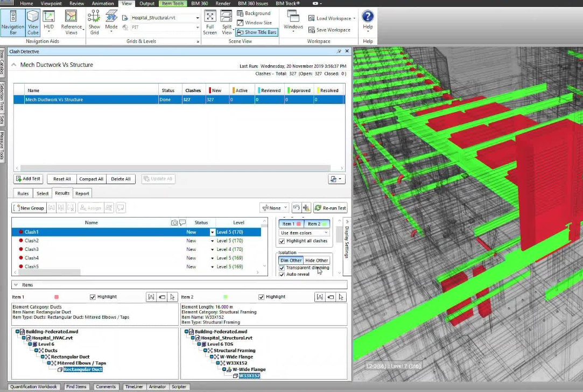Click the Show Grid icon
The width and height of the screenshot is (583, 392).
tap(94, 22)
